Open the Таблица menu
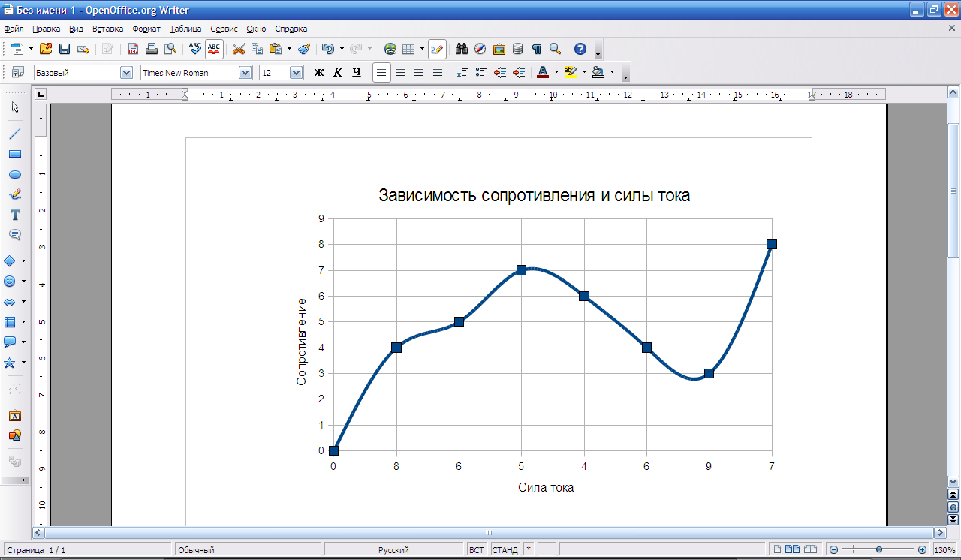This screenshot has width=961, height=560. coord(185,29)
